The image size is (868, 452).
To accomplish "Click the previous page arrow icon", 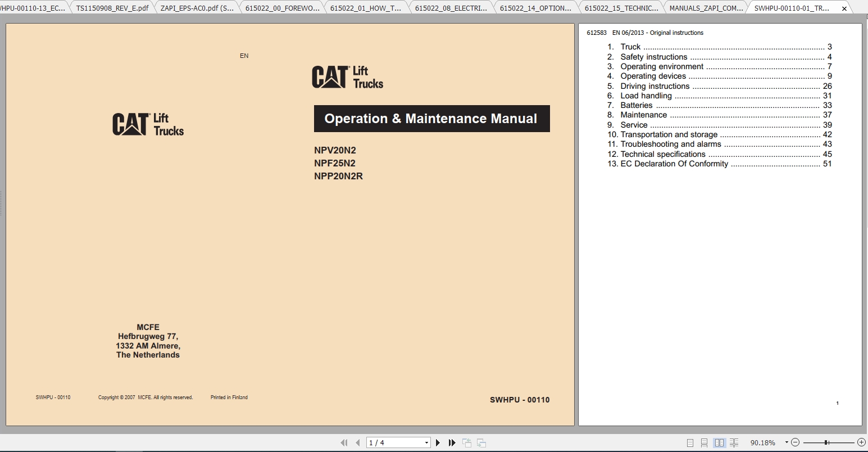I will [358, 442].
